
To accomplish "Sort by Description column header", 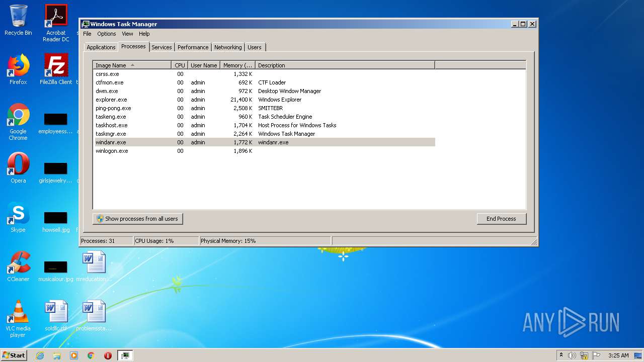I will (345, 65).
